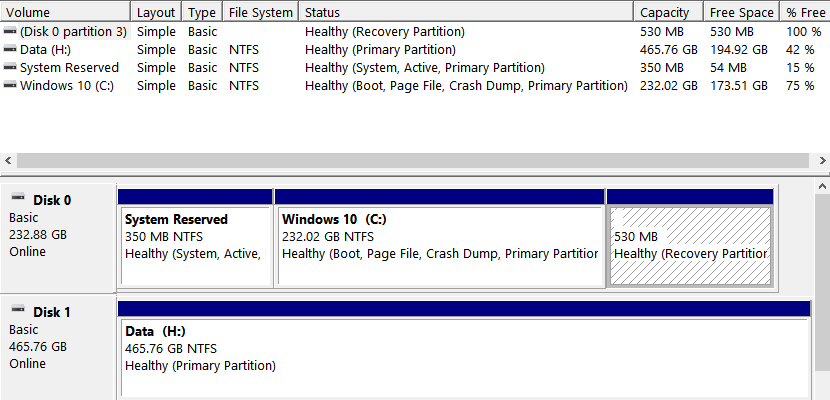This screenshot has width=830, height=400.
Task: Select the (Disk 0 partition 3) volume row
Action: pyautogui.click(x=415, y=32)
